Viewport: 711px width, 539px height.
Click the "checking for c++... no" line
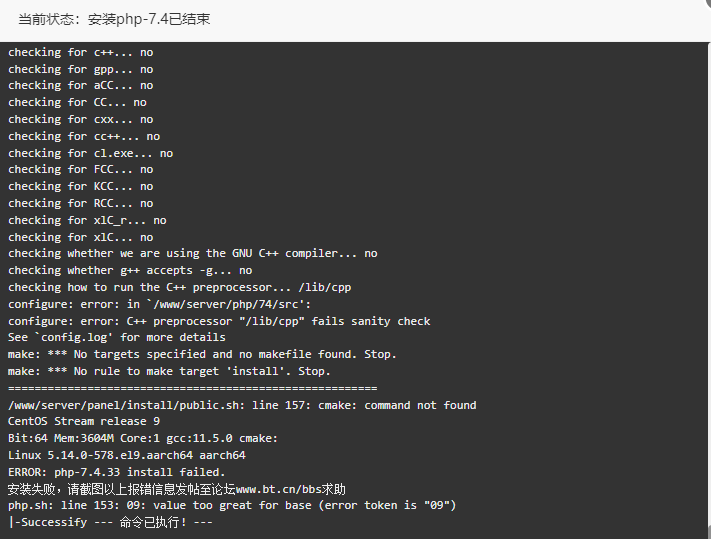click(x=81, y=53)
